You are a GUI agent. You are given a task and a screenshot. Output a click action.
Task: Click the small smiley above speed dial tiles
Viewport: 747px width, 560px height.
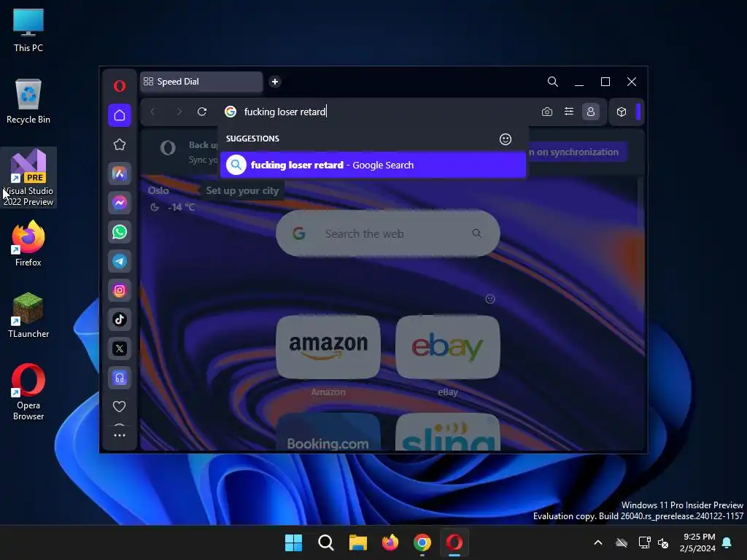click(x=490, y=299)
